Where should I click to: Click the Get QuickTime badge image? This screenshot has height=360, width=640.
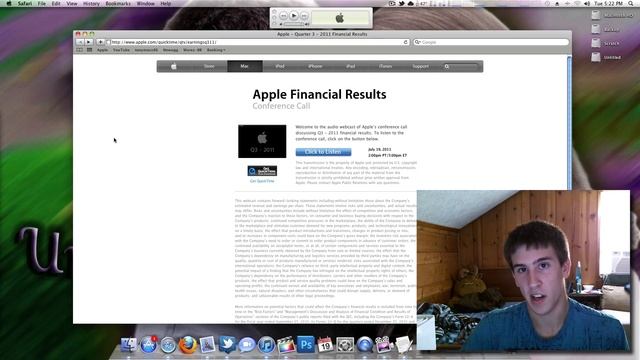262,171
